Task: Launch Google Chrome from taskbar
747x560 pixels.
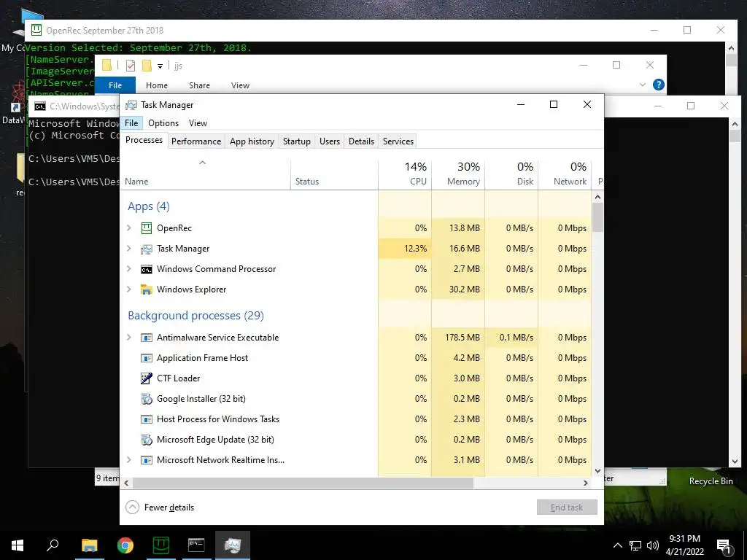Action: point(125,545)
